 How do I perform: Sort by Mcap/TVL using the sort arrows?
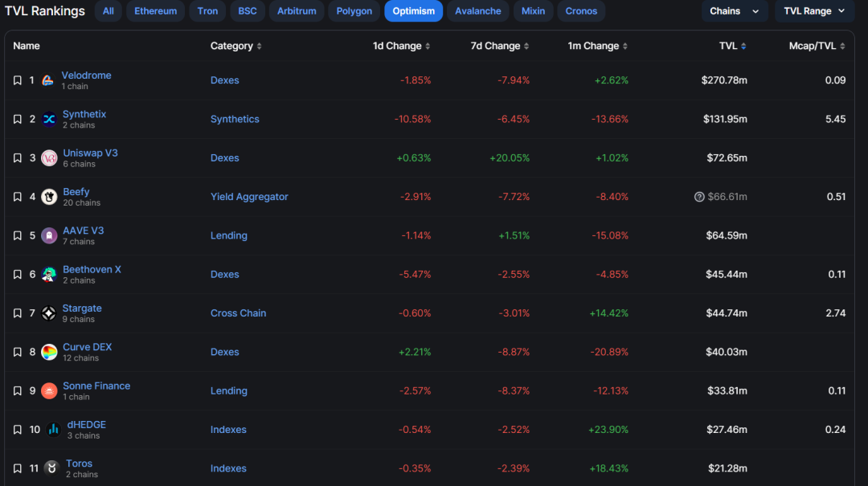coord(842,46)
